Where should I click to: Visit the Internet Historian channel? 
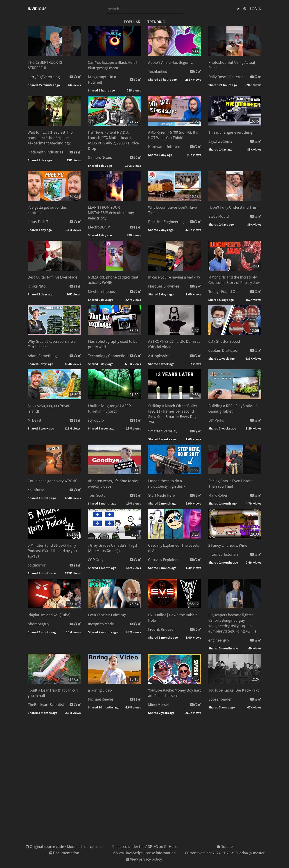pos(223,554)
